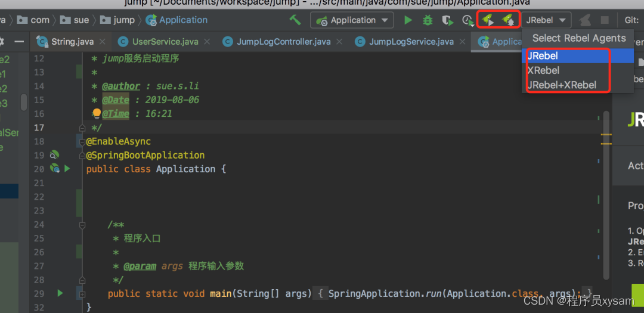This screenshot has height=313, width=644.
Task: Click the Application class icon in the breadcrumb
Action: 151,20
